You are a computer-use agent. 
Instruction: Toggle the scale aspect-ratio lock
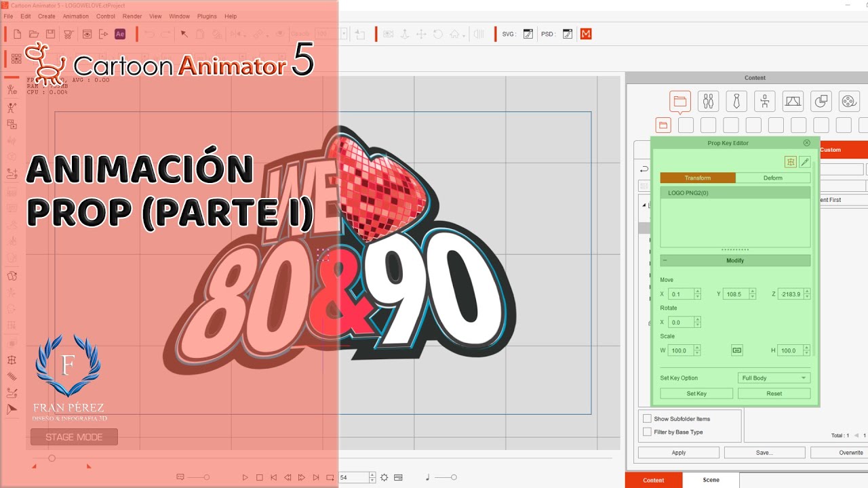pyautogui.click(x=737, y=350)
